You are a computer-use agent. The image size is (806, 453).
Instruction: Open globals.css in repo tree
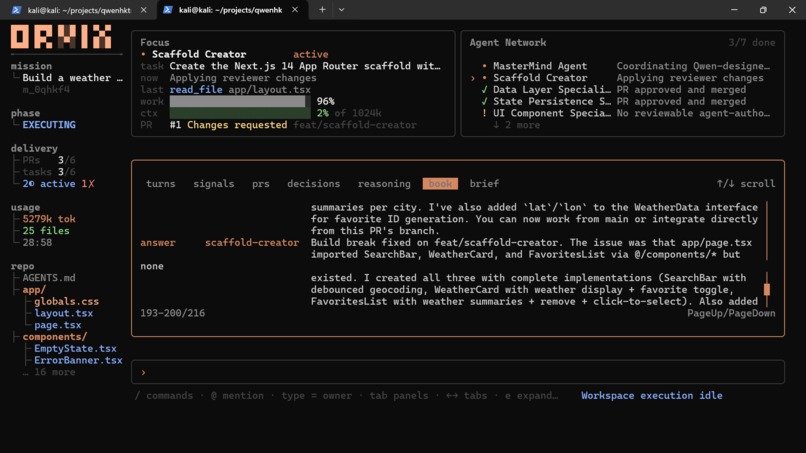[66, 301]
